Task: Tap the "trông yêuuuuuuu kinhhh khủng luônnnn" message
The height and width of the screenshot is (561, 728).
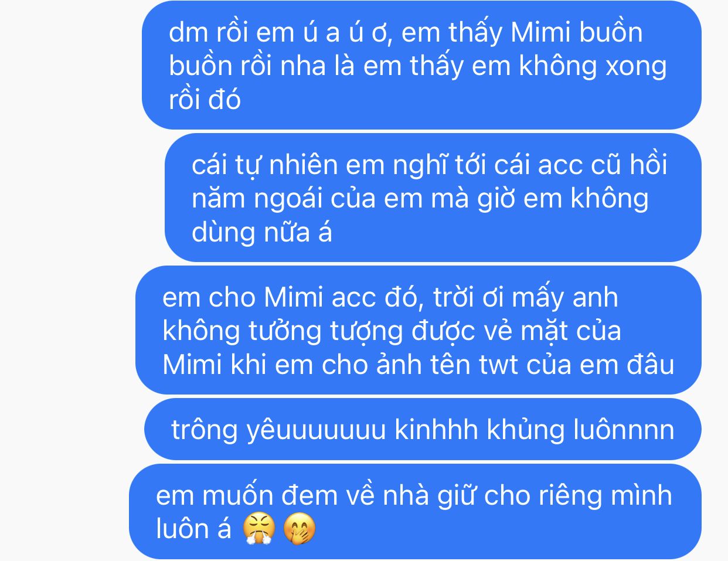Action: (423, 429)
